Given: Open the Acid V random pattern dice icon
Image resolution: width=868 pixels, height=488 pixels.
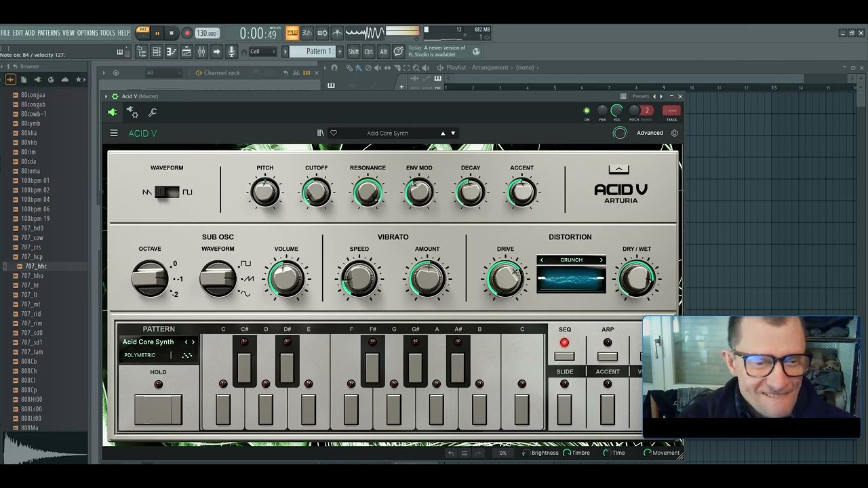Looking at the screenshot, I should [x=187, y=355].
